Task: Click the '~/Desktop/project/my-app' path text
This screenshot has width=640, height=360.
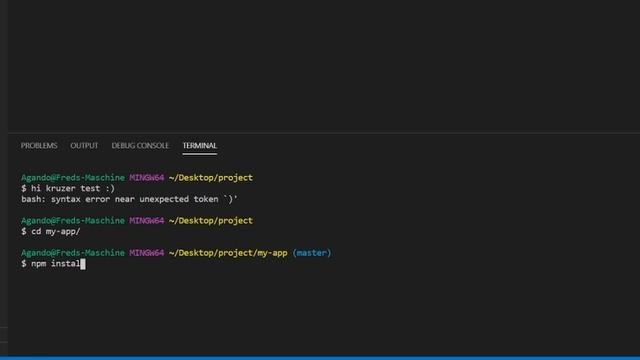Action: coord(228,253)
